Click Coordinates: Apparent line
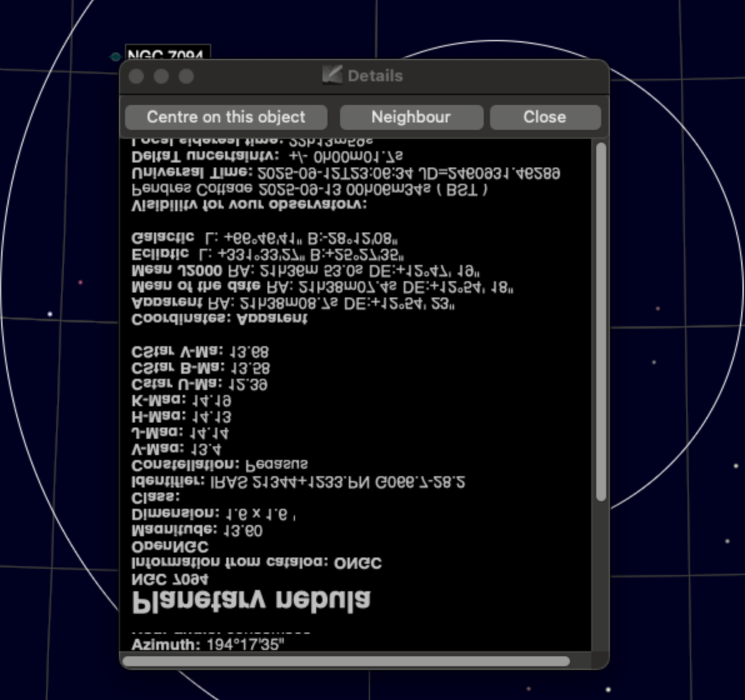This screenshot has width=745, height=700. click(x=219, y=319)
